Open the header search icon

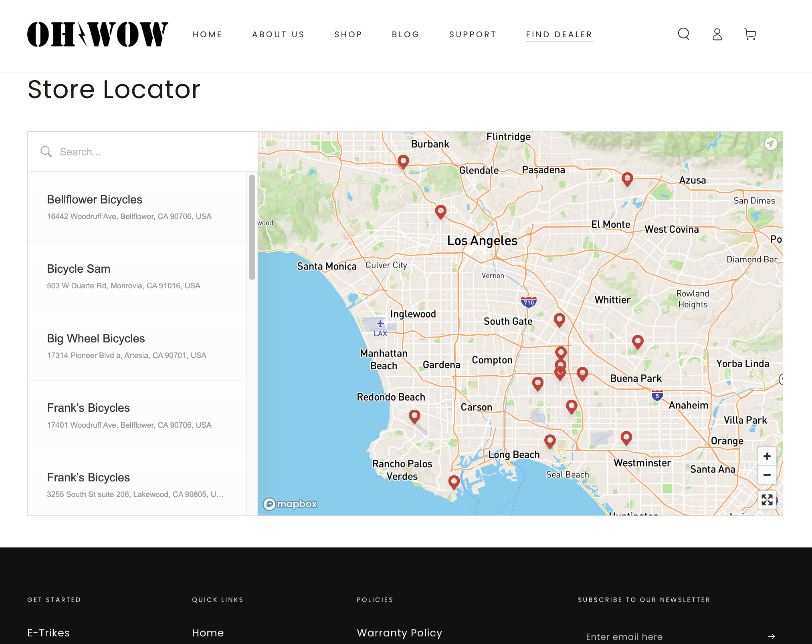(x=683, y=34)
